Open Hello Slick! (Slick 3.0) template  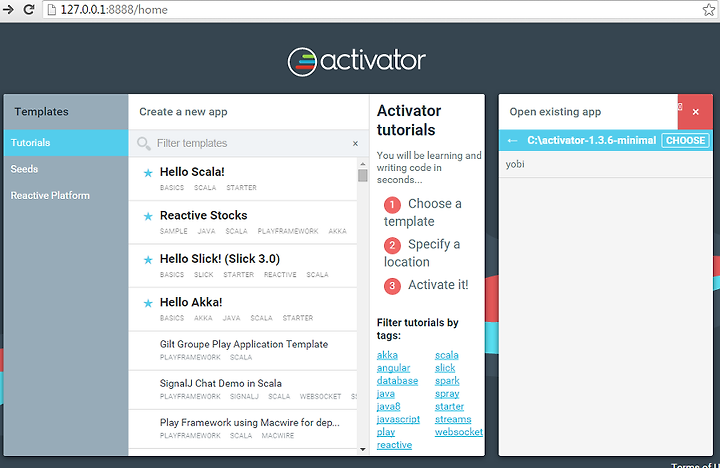pos(243,266)
